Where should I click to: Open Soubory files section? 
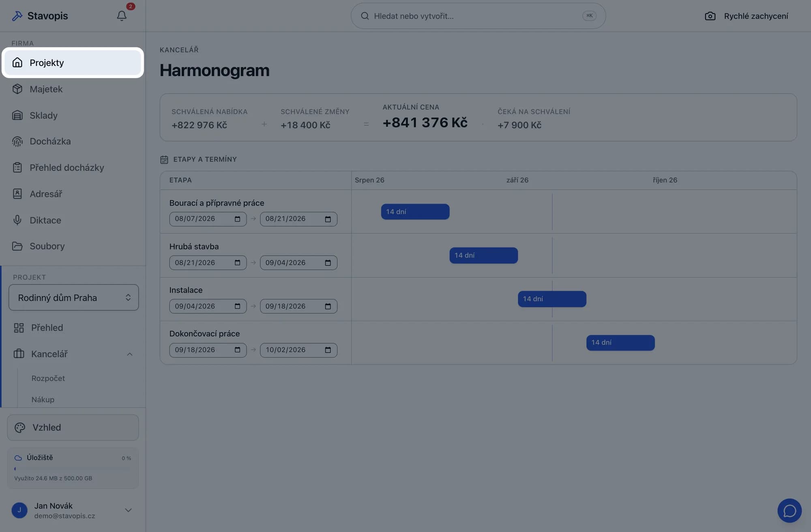pyautogui.click(x=73, y=246)
